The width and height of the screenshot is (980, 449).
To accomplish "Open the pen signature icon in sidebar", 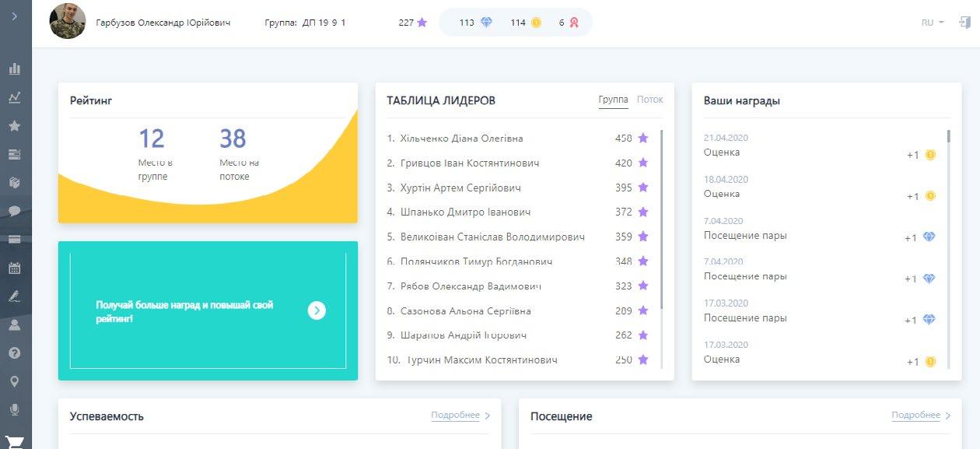I will [15, 296].
